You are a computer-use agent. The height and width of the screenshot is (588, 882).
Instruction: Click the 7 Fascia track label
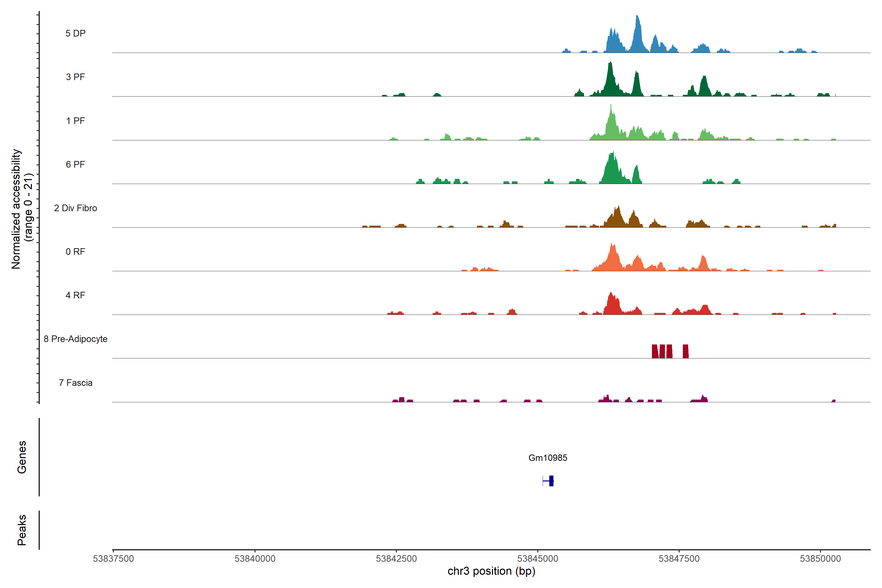point(75,382)
